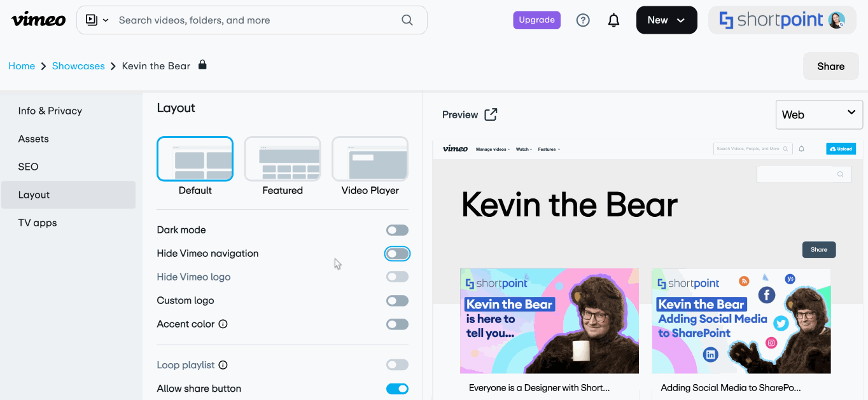The height and width of the screenshot is (400, 868).
Task: Expand the Features menu in preview
Action: [549, 149]
